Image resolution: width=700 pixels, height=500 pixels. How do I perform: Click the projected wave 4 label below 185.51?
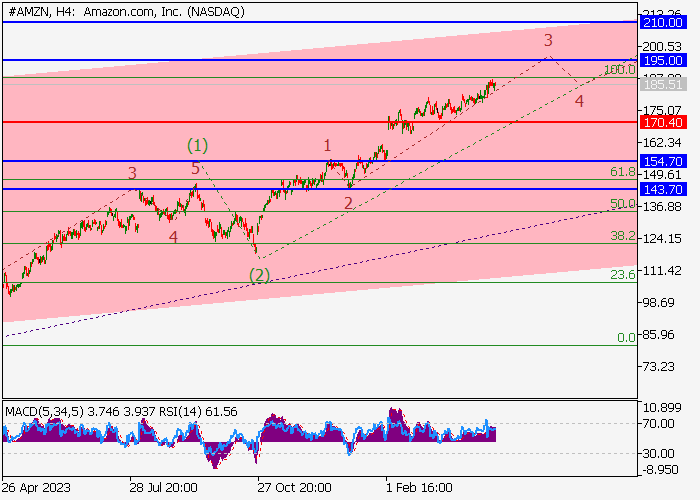579,101
